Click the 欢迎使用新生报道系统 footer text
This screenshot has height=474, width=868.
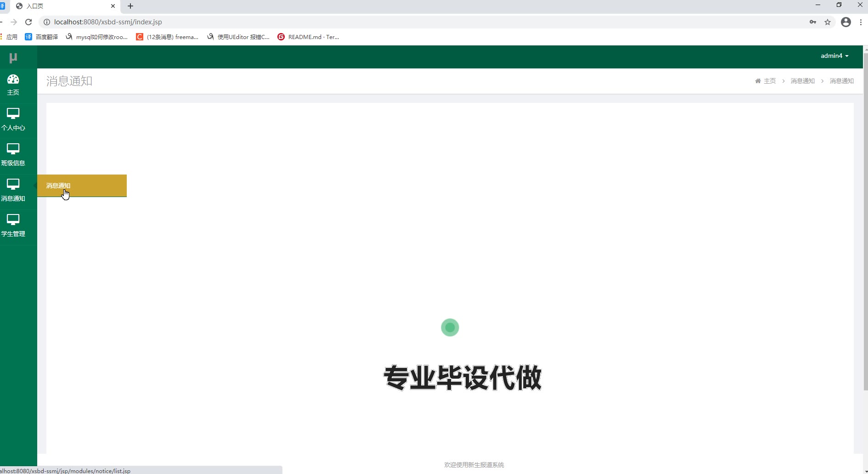(x=474, y=465)
